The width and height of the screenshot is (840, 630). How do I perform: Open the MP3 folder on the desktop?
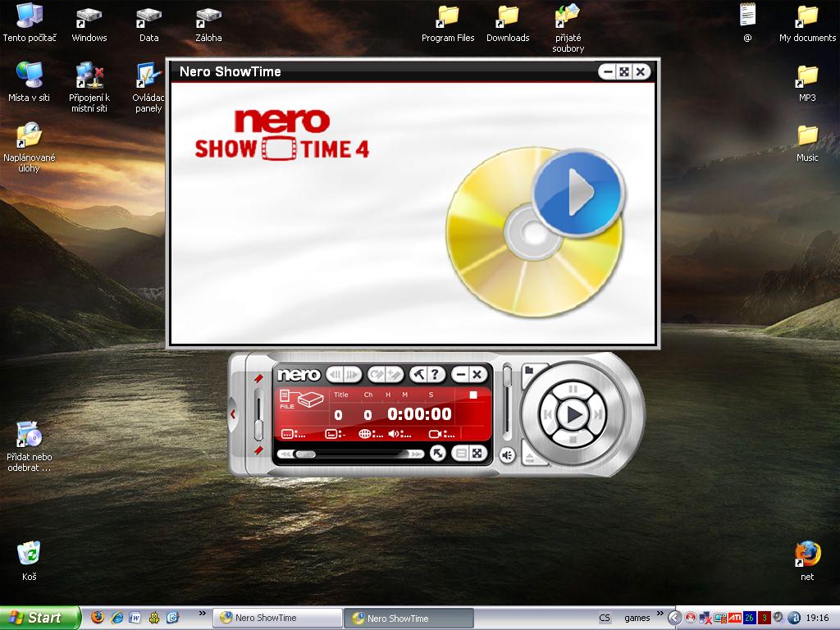click(x=807, y=83)
